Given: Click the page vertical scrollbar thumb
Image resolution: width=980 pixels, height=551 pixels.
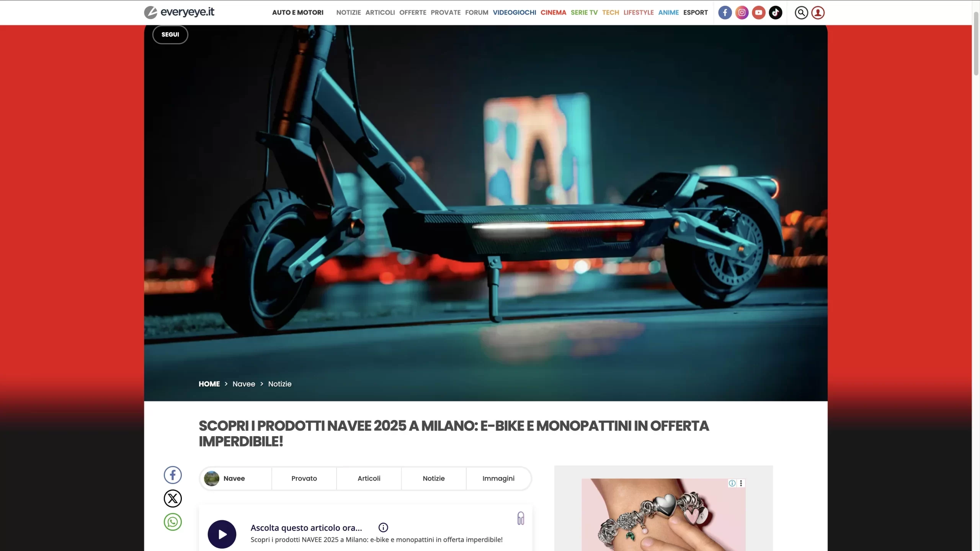Looking at the screenshot, I should coord(976,43).
